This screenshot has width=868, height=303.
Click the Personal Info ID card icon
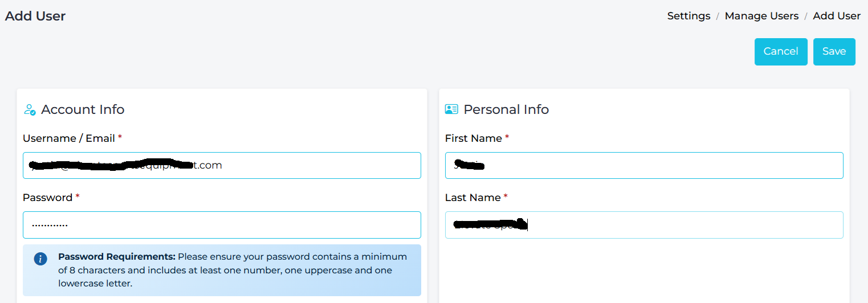451,109
